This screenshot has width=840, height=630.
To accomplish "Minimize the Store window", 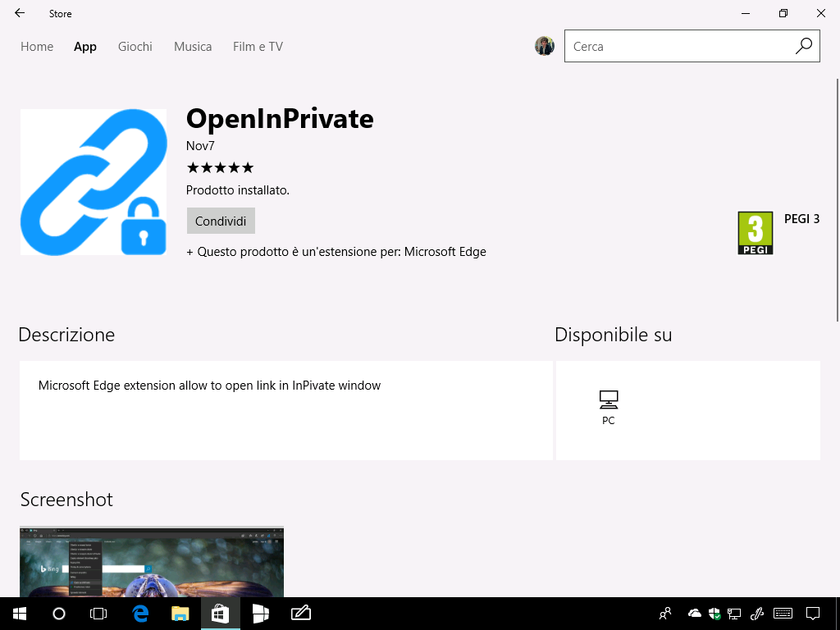I will pyautogui.click(x=745, y=13).
